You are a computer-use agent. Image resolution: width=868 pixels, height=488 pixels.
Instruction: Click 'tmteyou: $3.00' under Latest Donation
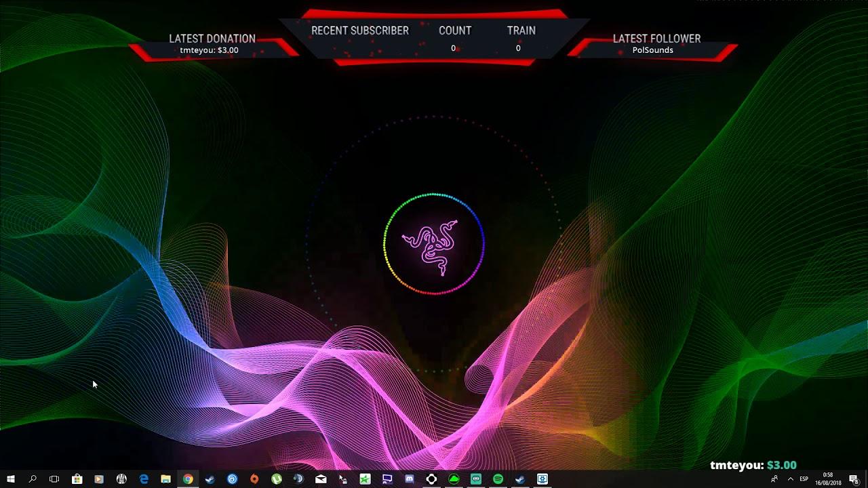point(209,50)
